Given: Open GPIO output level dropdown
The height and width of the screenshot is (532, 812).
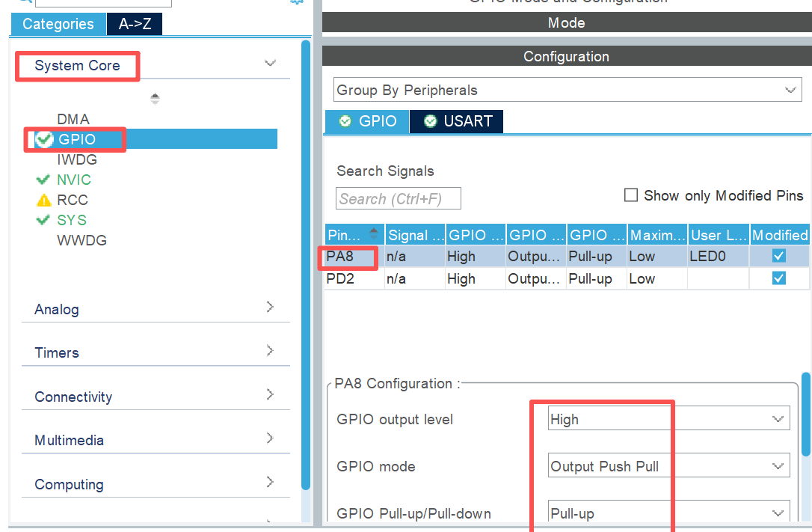Looking at the screenshot, I should [x=669, y=418].
